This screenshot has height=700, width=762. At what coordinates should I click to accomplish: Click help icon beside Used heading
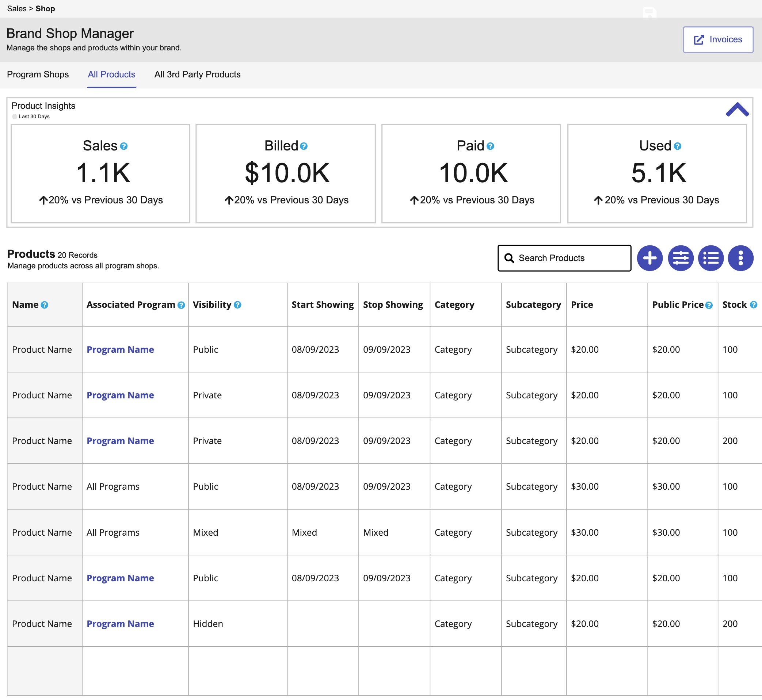click(x=678, y=146)
